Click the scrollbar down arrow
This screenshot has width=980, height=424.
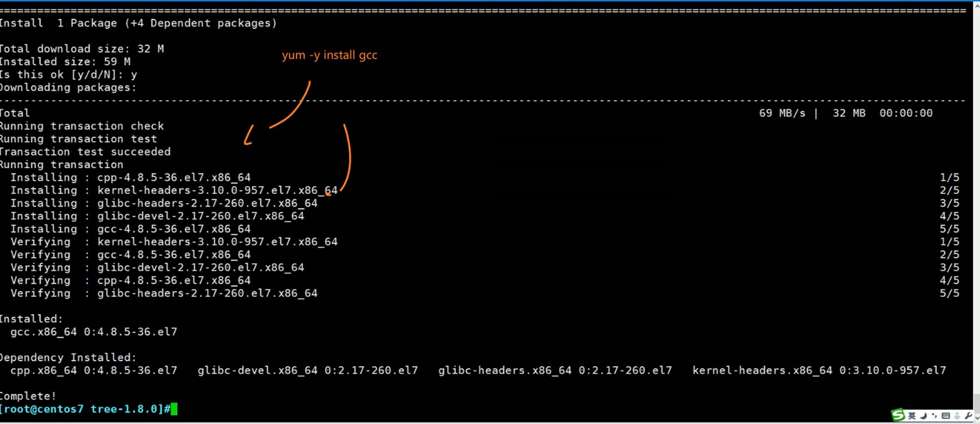pyautogui.click(x=977, y=418)
